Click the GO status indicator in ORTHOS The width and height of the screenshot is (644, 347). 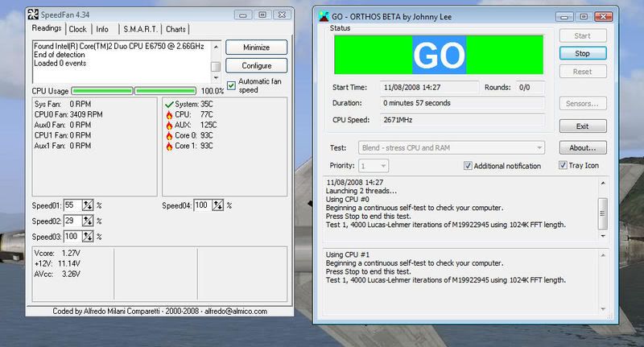point(439,55)
